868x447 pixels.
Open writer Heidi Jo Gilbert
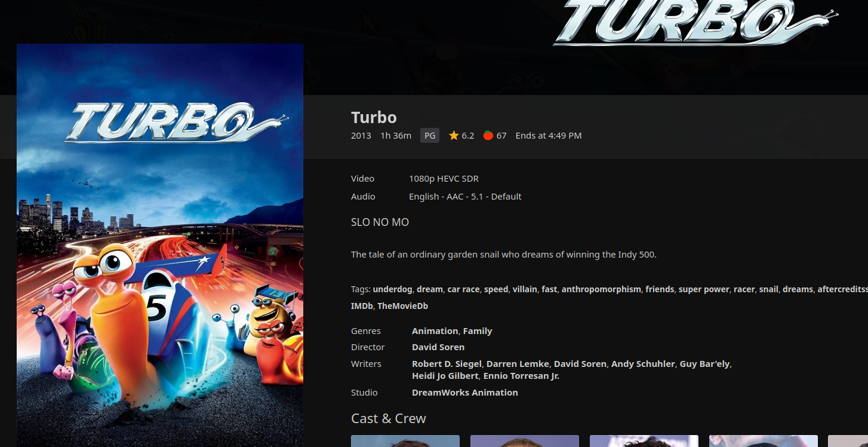pos(445,376)
